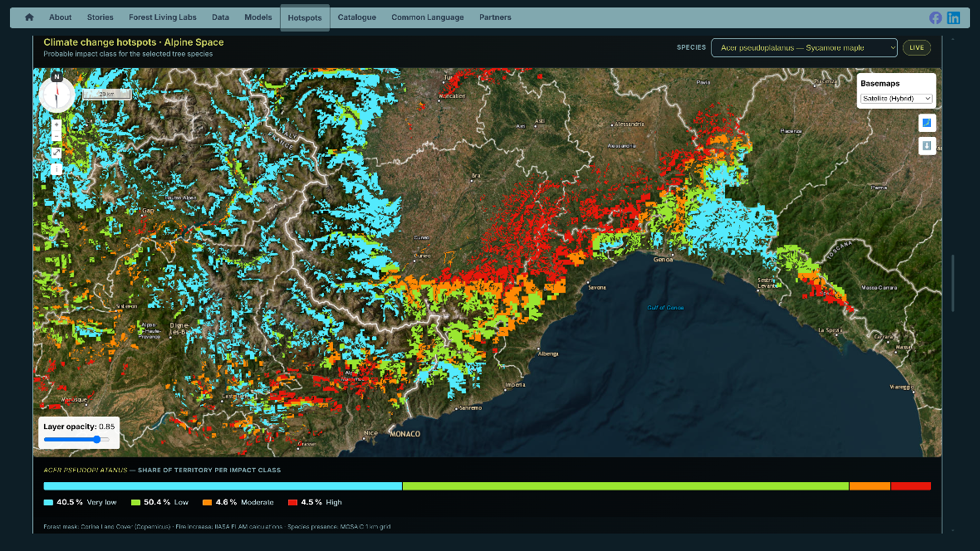Click the 'Genoa' city label on map
The width and height of the screenshot is (980, 551).
coord(663,259)
